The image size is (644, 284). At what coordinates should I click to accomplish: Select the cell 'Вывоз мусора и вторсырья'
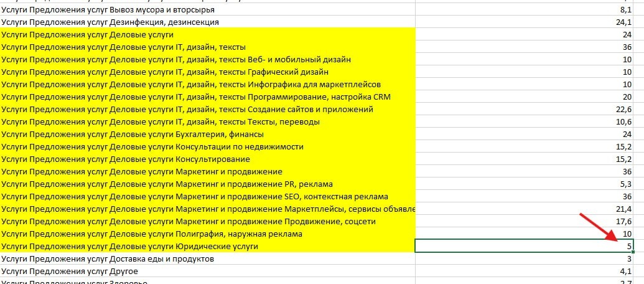[207, 9]
